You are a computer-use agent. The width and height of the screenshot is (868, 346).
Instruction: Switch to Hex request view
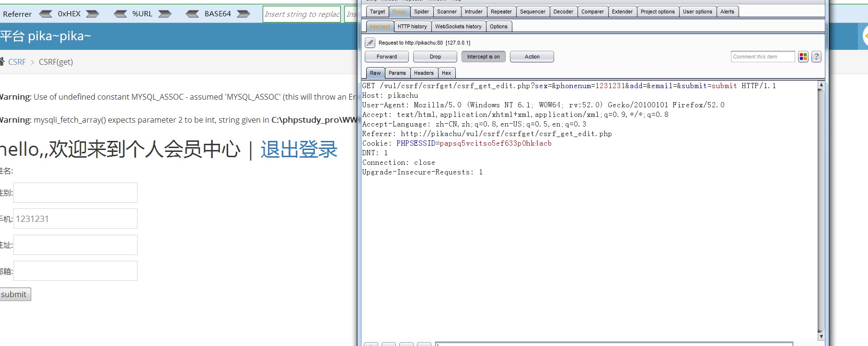(x=446, y=73)
